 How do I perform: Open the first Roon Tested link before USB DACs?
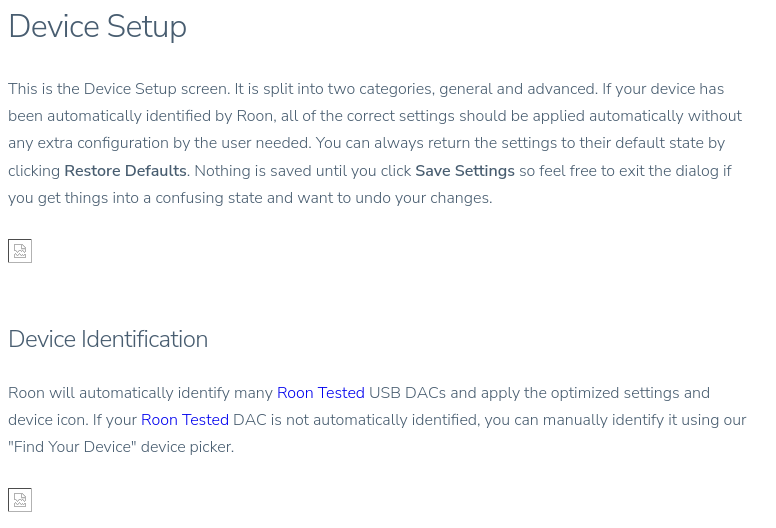coord(320,393)
